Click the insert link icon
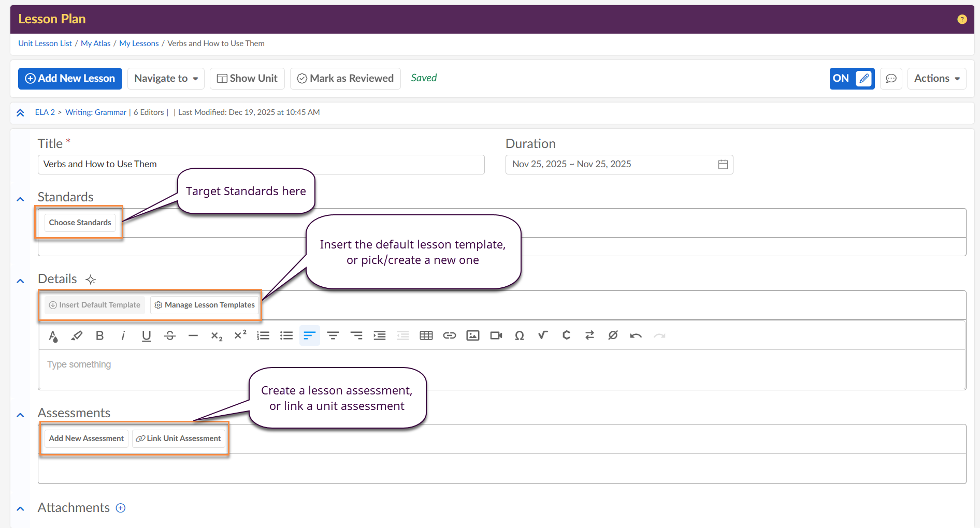This screenshot has width=980, height=528. click(x=449, y=336)
